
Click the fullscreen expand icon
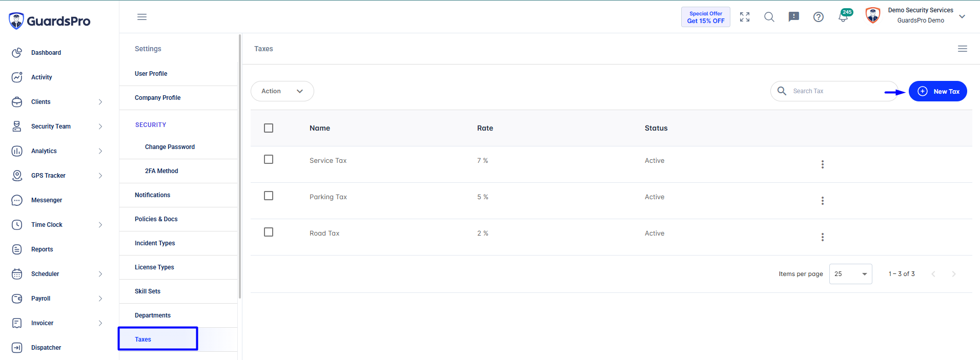pyautogui.click(x=745, y=17)
